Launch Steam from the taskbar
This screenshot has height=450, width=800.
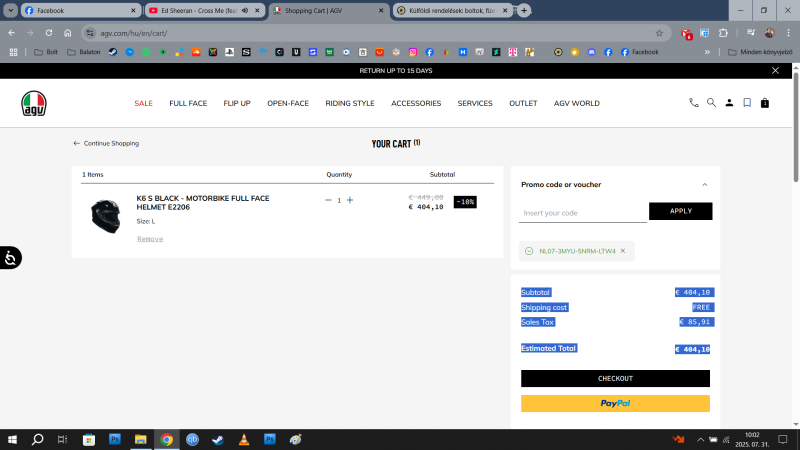click(x=218, y=439)
